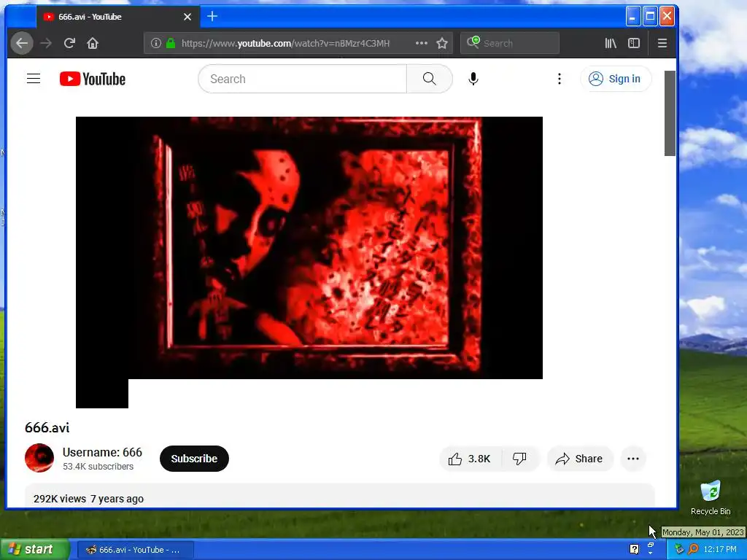The width and height of the screenshot is (747, 560).
Task: Open the browser library icon
Action: [x=611, y=43]
